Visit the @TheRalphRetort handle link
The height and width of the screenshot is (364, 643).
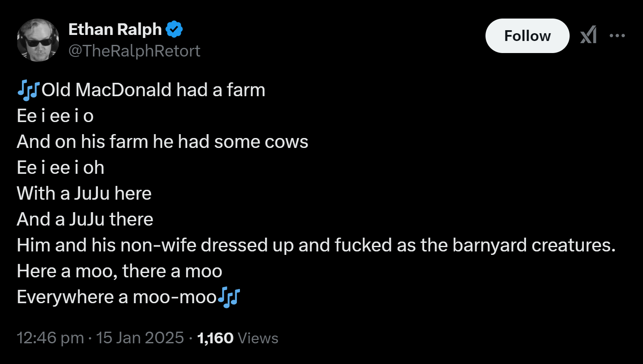(134, 51)
